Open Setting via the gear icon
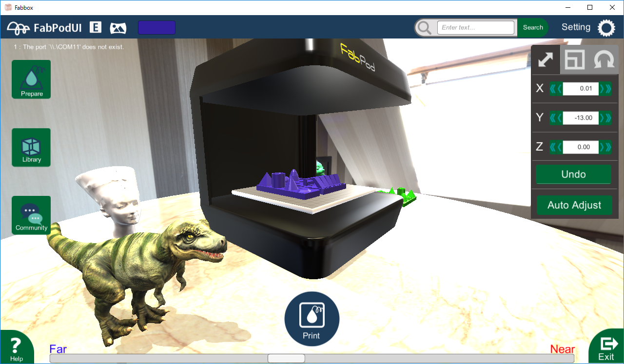The width and height of the screenshot is (624, 364). coord(606,28)
